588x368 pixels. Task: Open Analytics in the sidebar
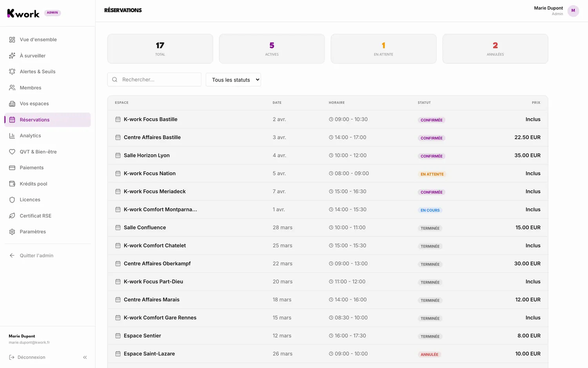coord(47,136)
